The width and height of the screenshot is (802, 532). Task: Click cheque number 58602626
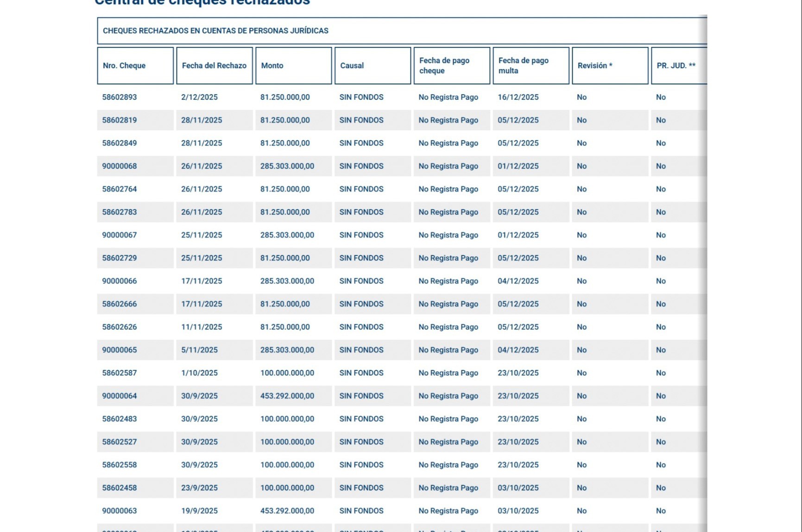[x=120, y=327]
